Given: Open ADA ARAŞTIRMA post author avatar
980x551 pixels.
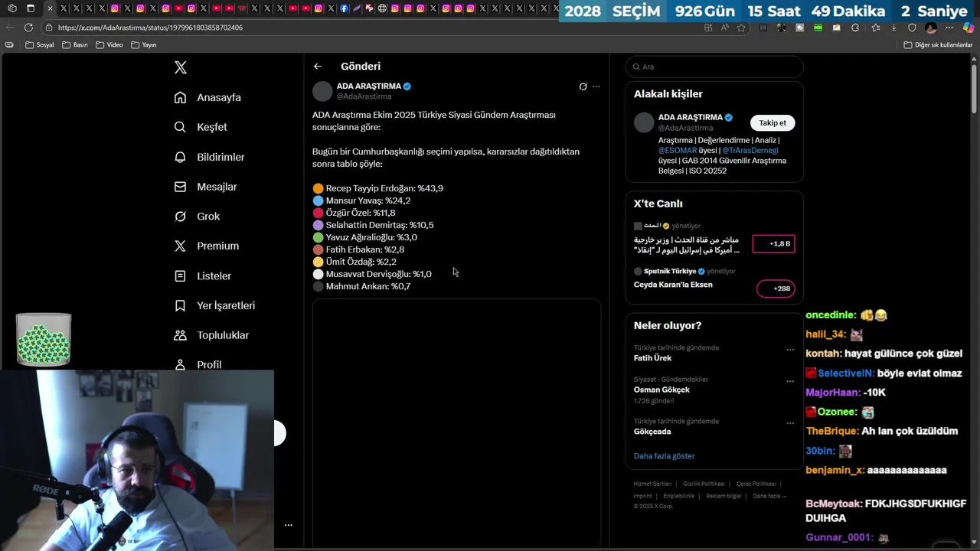Looking at the screenshot, I should point(322,91).
